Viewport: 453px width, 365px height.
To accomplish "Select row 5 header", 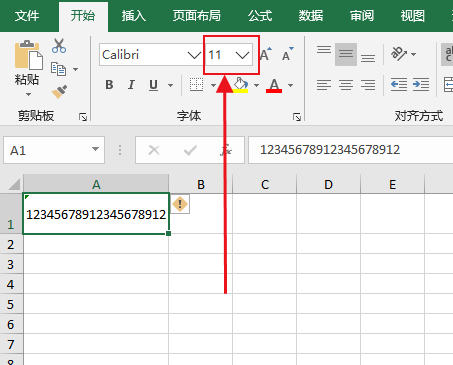I will click(11, 304).
